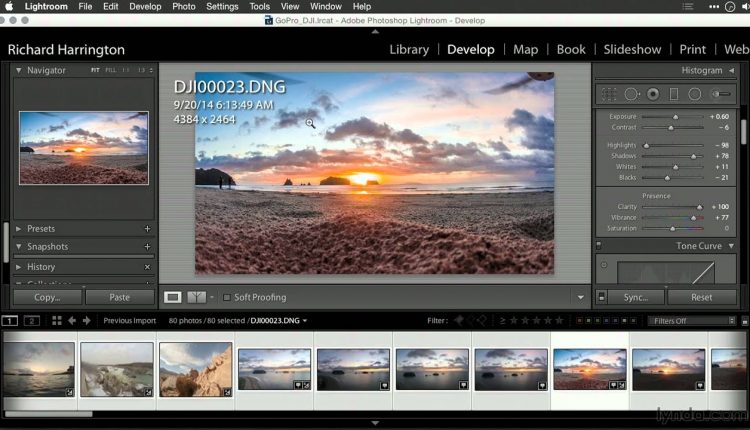The width and height of the screenshot is (750, 430).
Task: Open the Photo menu
Action: pos(184,7)
